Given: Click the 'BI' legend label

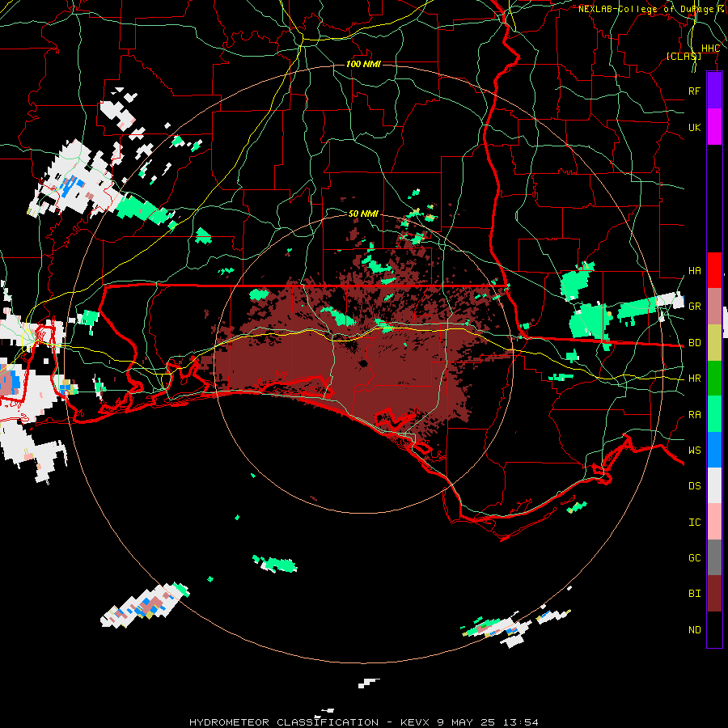Looking at the screenshot, I should [694, 594].
